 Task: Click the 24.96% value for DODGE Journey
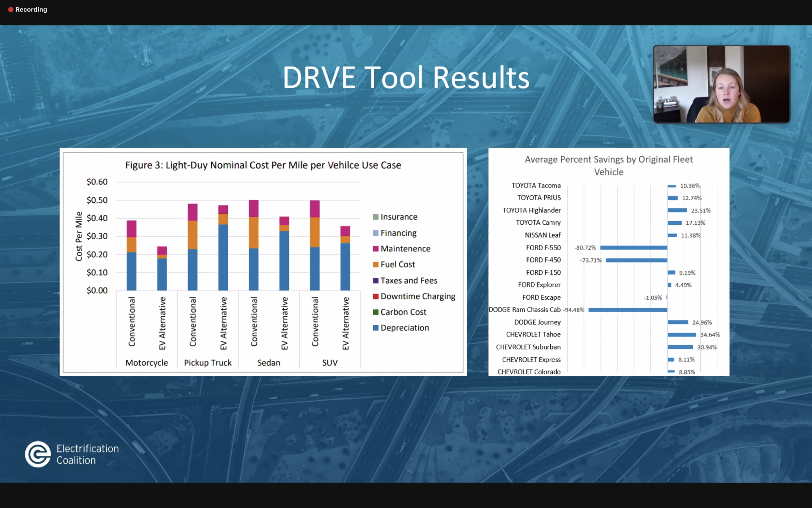tap(701, 322)
